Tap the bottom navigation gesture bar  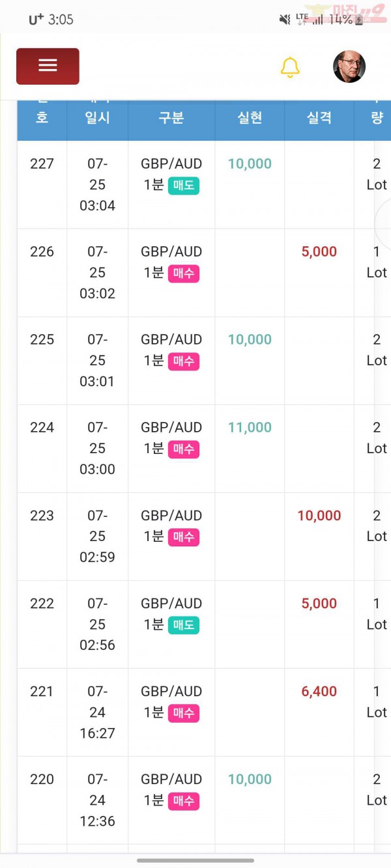tap(195, 860)
